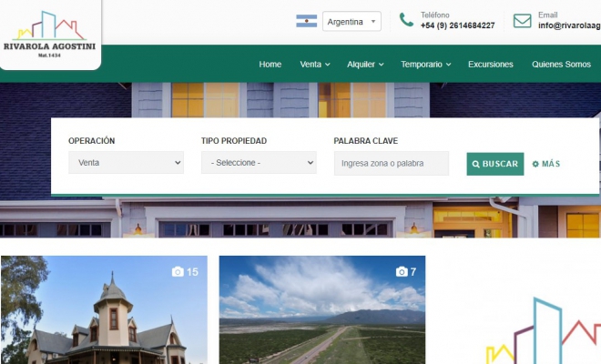601x364 pixels.
Task: Open the Excursiones page
Action: 490,65
